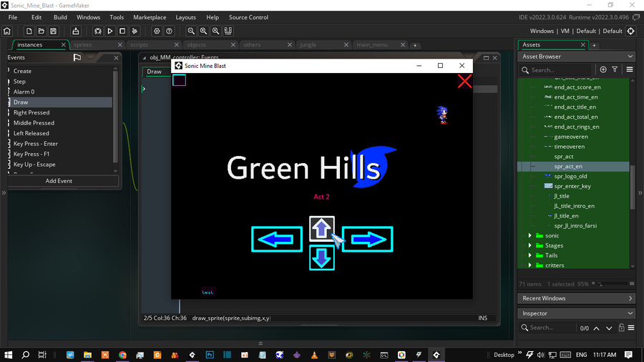Open the Marketplace menu

tap(150, 17)
